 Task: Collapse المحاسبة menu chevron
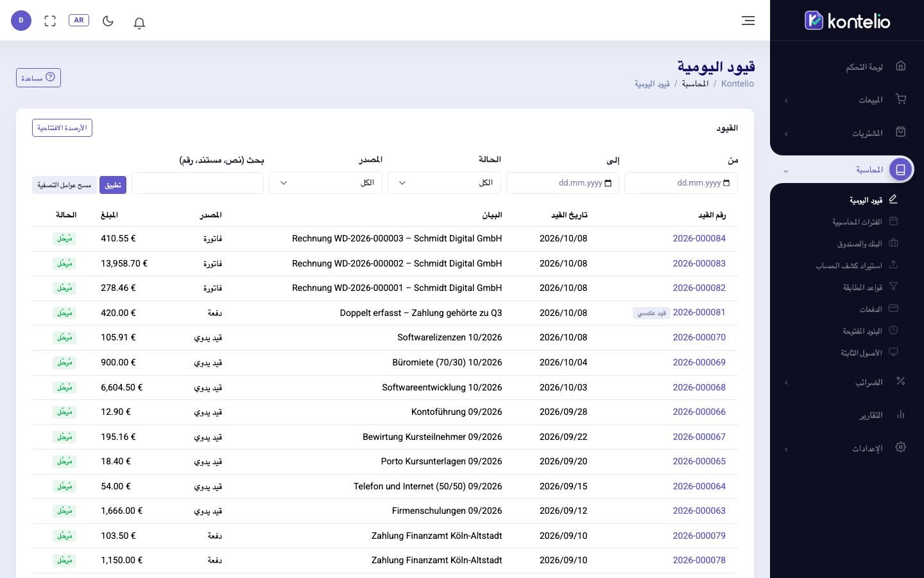(786, 171)
